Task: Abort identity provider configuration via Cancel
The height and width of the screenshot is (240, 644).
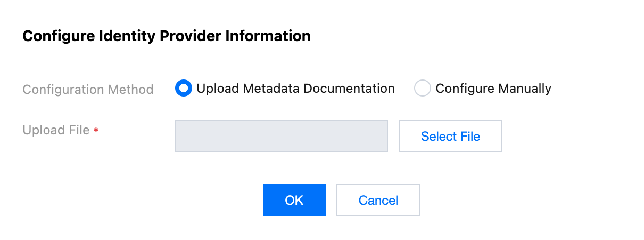Action: click(x=378, y=200)
